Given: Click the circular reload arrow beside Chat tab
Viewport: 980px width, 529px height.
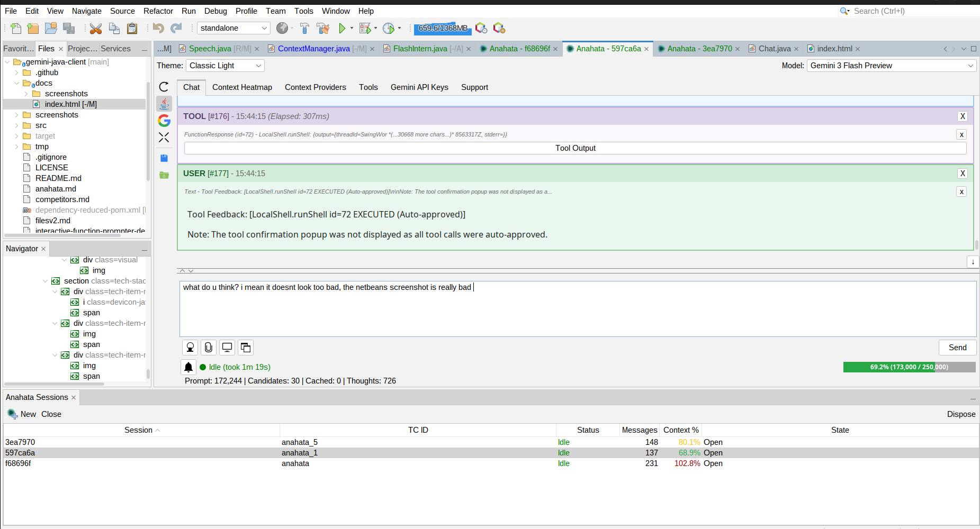Looking at the screenshot, I should 164,87.
